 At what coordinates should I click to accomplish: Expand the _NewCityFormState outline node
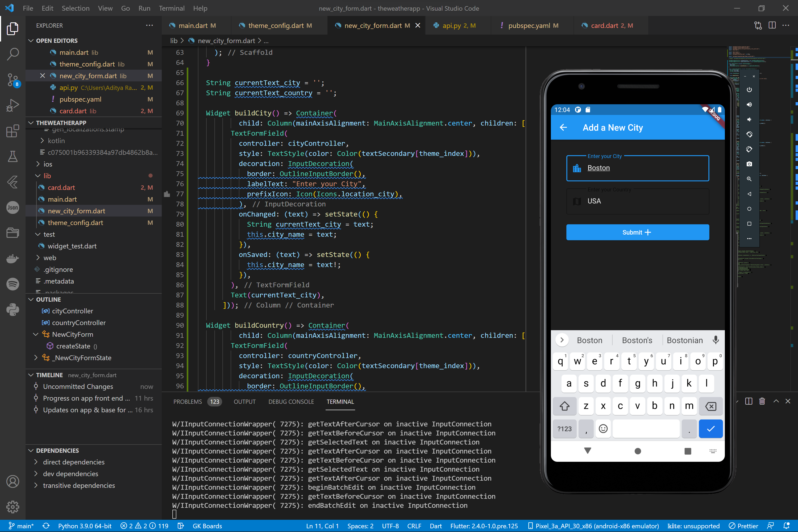click(x=36, y=358)
